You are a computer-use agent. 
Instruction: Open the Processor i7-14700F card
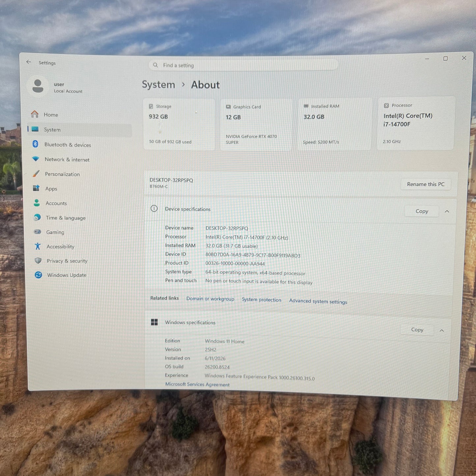tap(416, 123)
